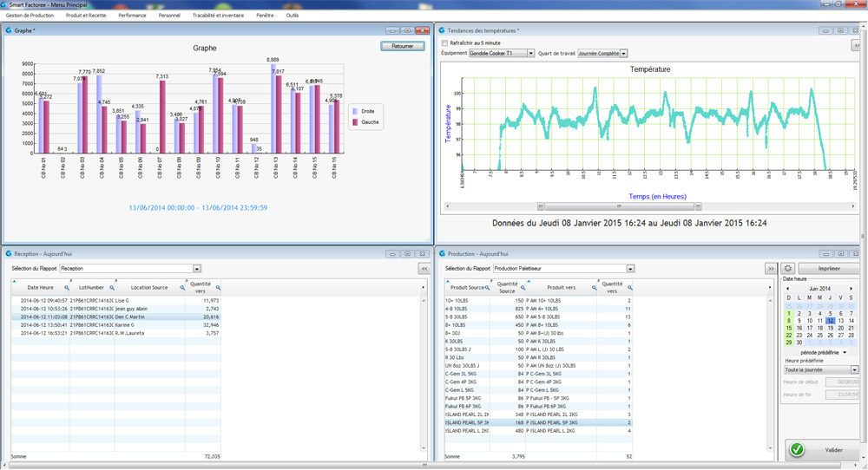Screen dimensions: 868x470
Task: Click Gauche legend color swatch
Action: [355, 122]
